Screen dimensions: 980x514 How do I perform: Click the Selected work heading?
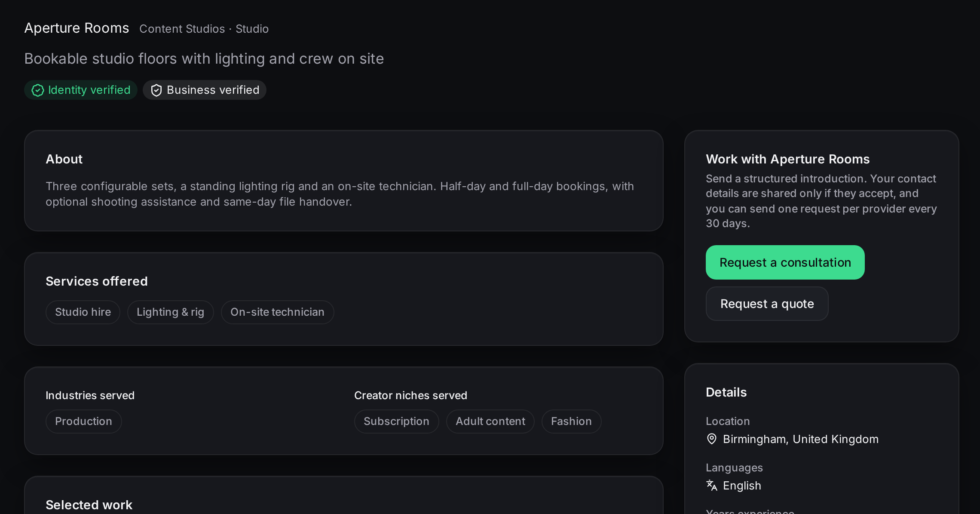89,505
